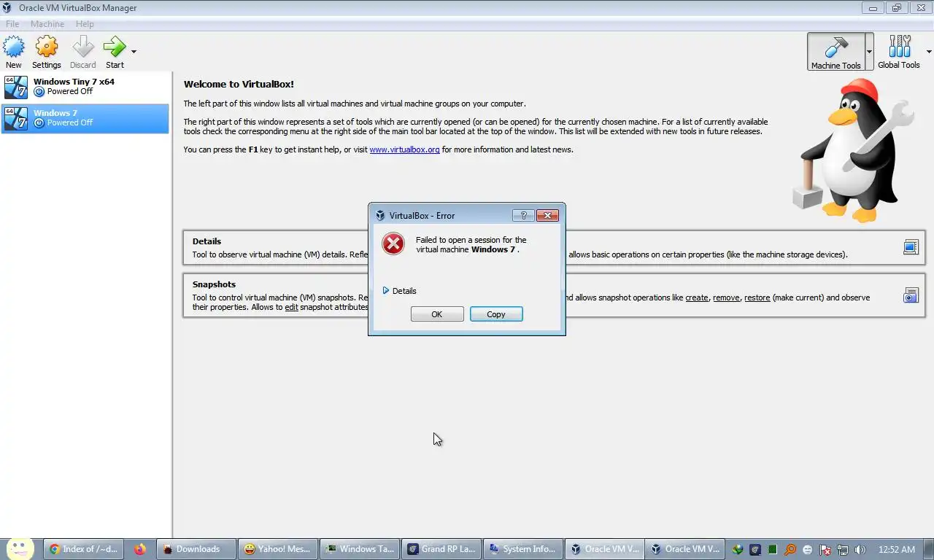Switch to second Oracle VM taskbar item

coord(685,549)
